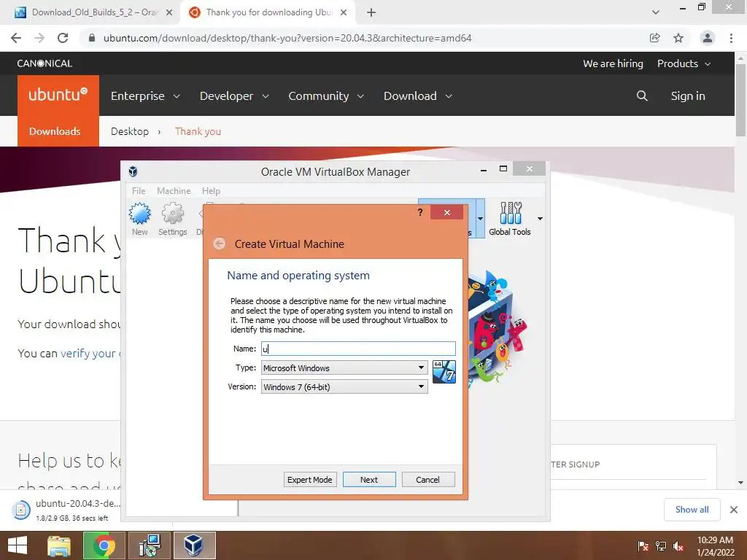Viewport: 747px width, 560px height.
Task: Click the Windows 7 64-bit OS icon
Action: pos(444,371)
